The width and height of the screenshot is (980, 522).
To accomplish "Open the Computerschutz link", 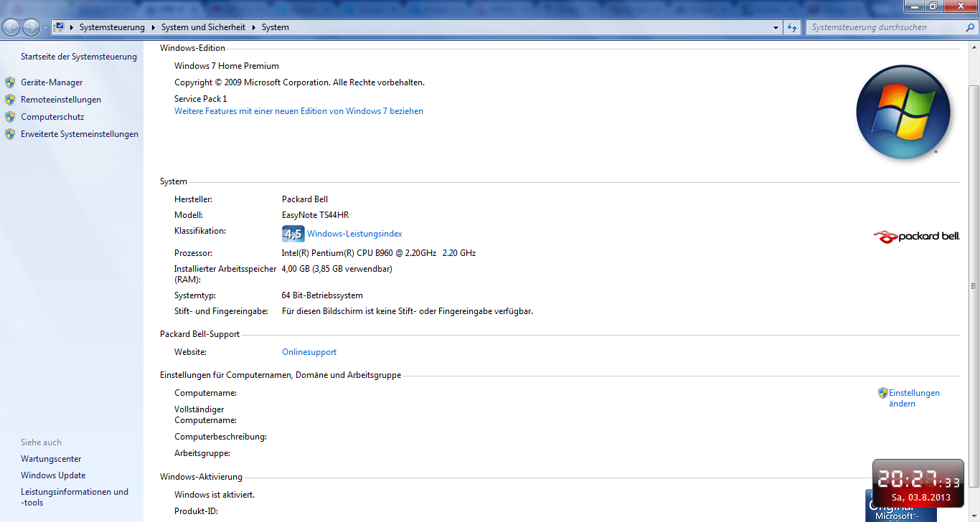I will point(52,117).
